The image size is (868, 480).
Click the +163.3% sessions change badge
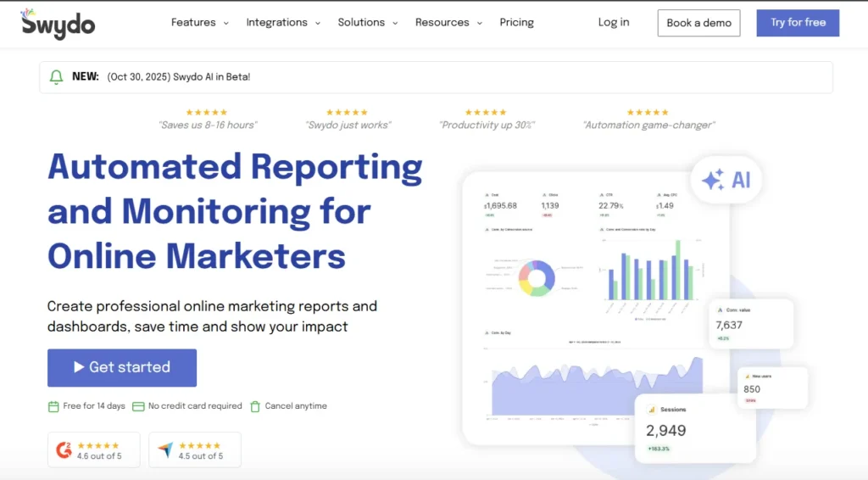point(658,449)
